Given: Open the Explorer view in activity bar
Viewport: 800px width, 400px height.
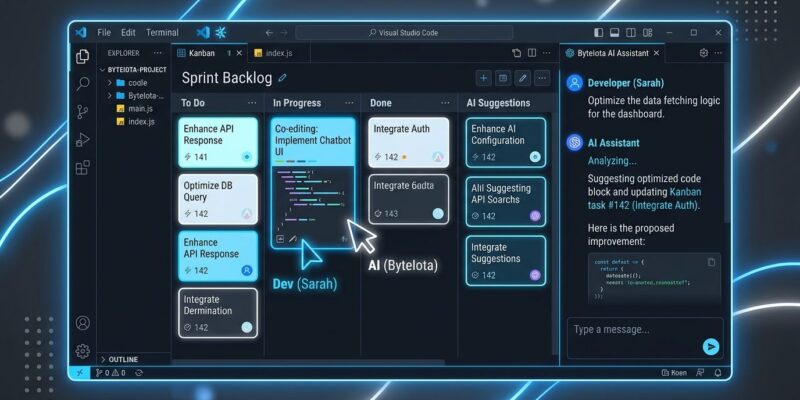Looking at the screenshot, I should tap(82, 57).
